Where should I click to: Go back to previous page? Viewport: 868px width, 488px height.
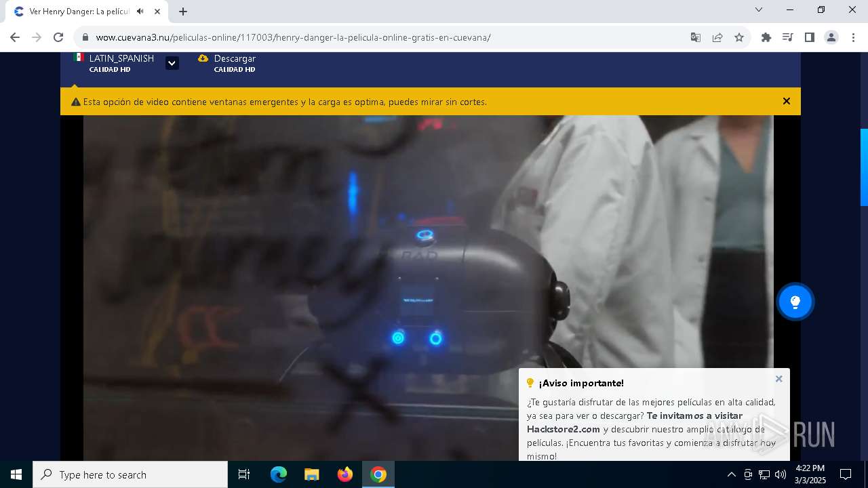coord(15,37)
